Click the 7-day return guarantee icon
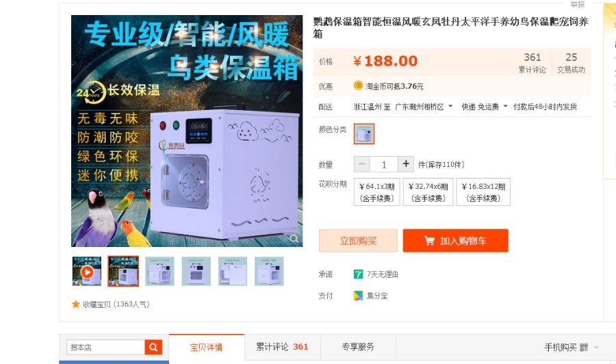This screenshot has height=364, width=616. click(358, 274)
